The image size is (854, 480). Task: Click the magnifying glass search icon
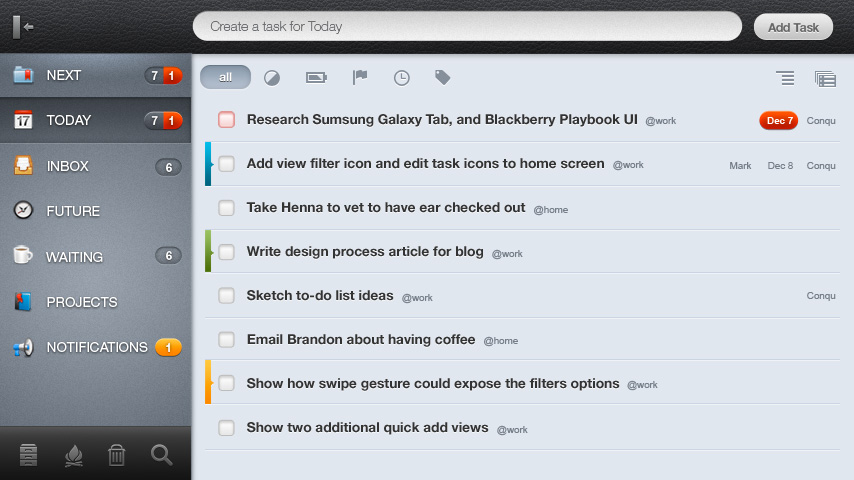click(x=161, y=455)
